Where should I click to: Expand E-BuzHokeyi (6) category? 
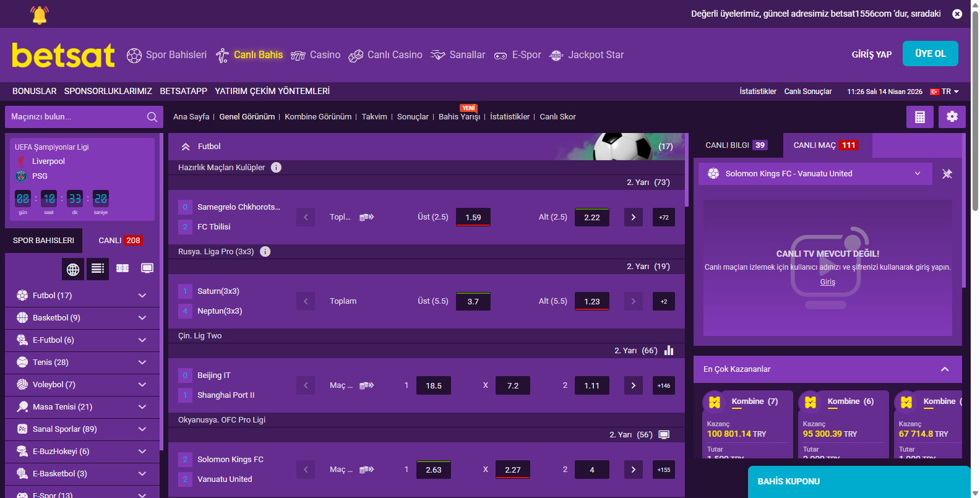pos(82,452)
